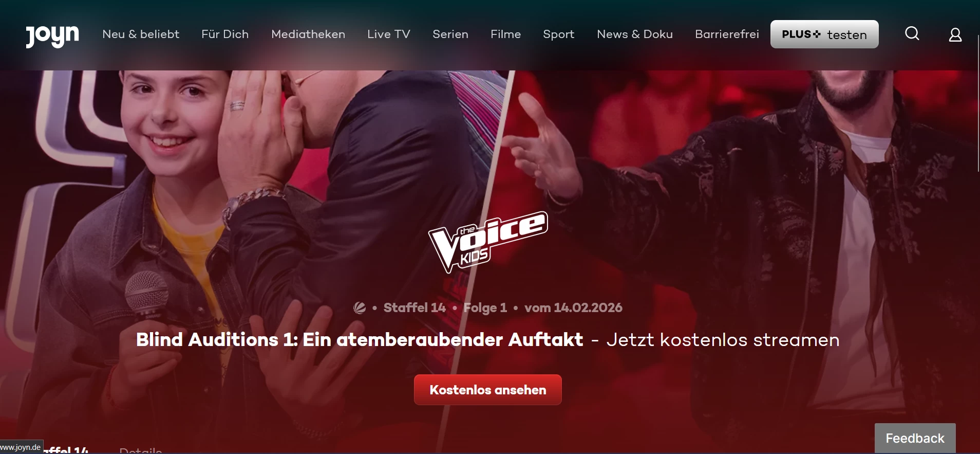Screen dimensions: 980x454
Task: Open the Filme section
Action: click(x=506, y=34)
